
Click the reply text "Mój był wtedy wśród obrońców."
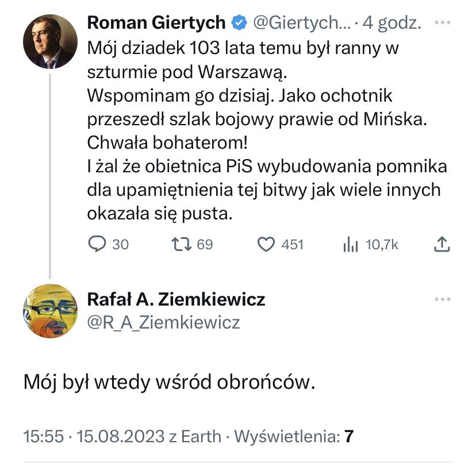(170, 383)
